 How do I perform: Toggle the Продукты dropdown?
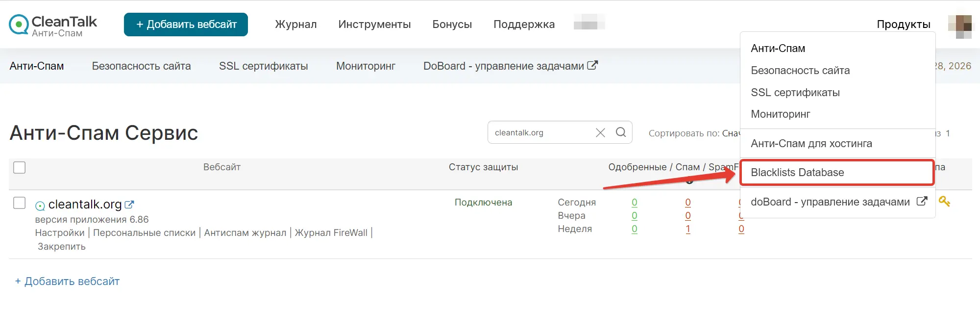pos(904,25)
